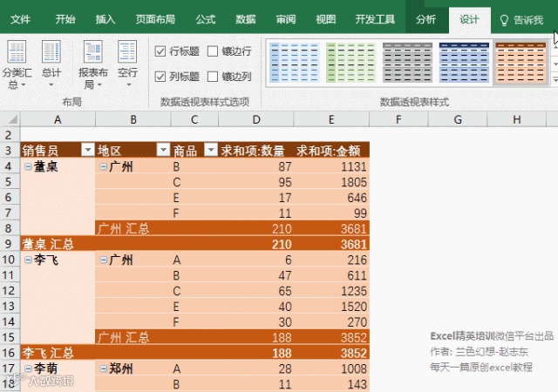Click the cell with value 1131
Viewport: 558px width, 392px height.
point(331,166)
